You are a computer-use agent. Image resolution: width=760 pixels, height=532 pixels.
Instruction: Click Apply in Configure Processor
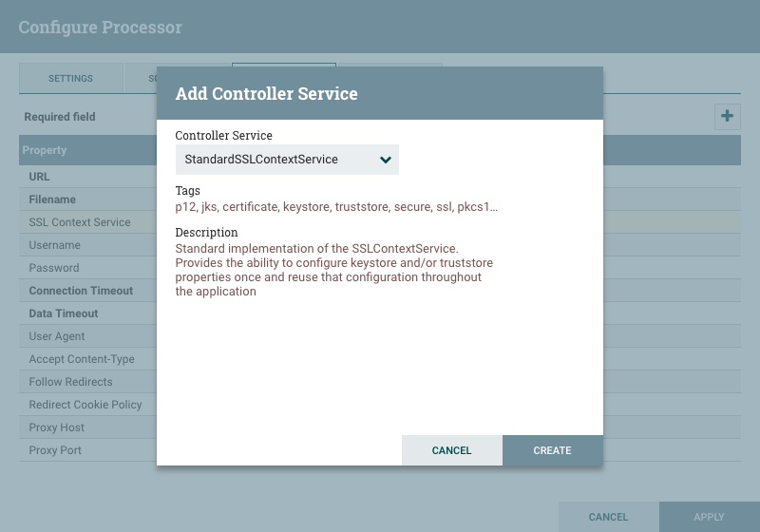pyautogui.click(x=709, y=517)
